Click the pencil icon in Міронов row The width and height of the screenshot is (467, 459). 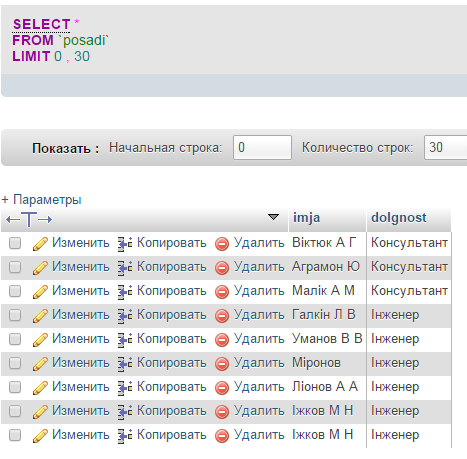(x=40, y=364)
